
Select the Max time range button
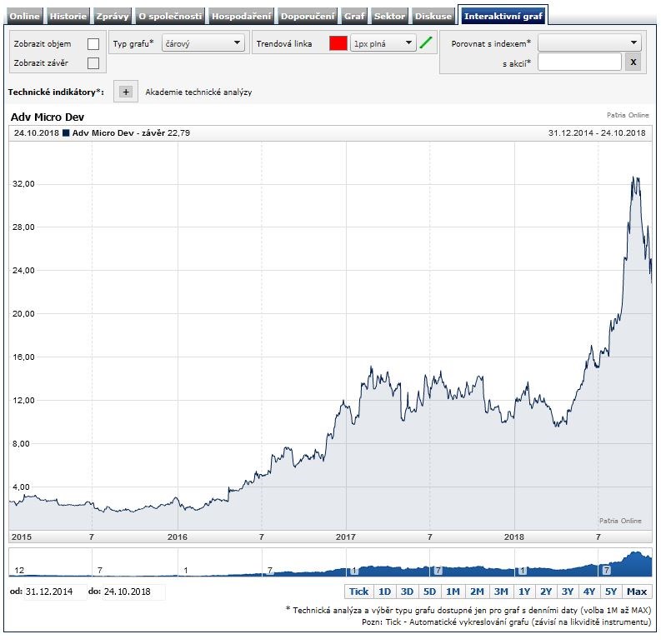(x=637, y=592)
